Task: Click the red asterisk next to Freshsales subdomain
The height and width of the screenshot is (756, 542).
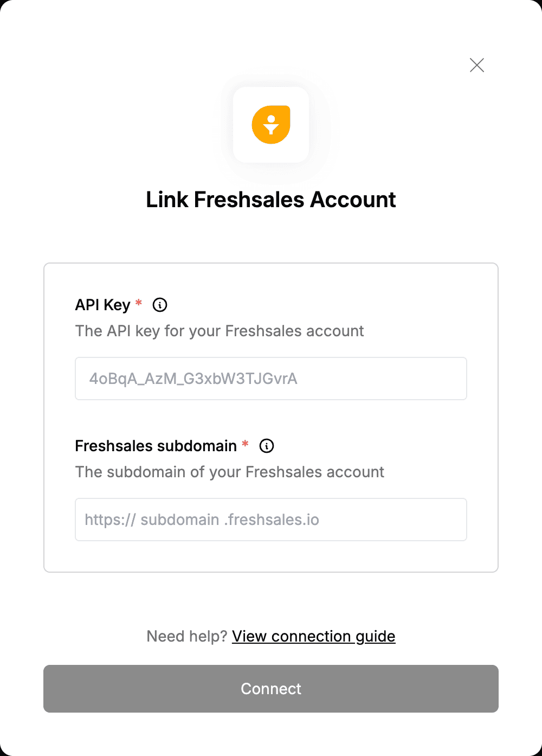Action: 245,444
